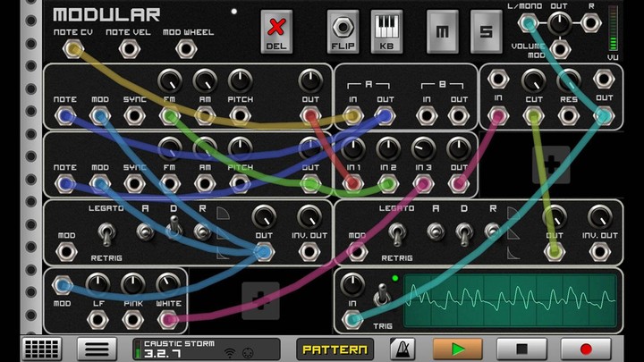This screenshot has height=362, width=644.
Task: Click the oscilloscope waveform display
Action: tap(510, 301)
